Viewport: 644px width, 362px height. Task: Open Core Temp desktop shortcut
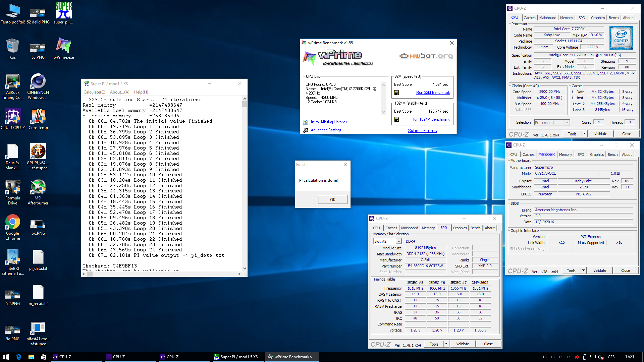point(38,119)
